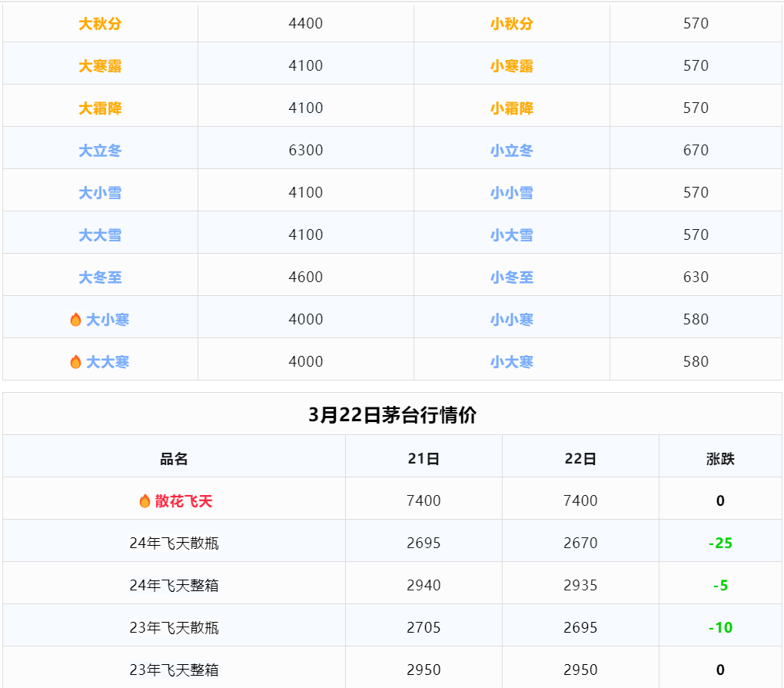Click the 大大寒 price 4000
The image size is (784, 688).
tap(305, 361)
